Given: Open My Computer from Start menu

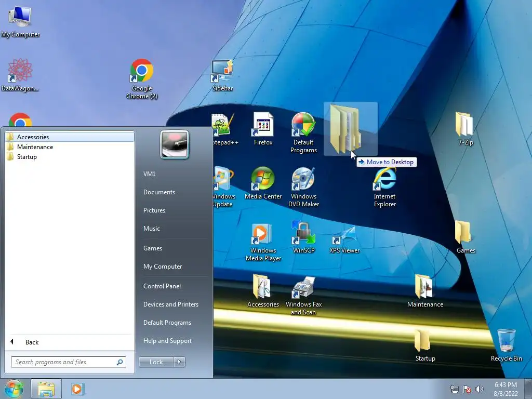Looking at the screenshot, I should (x=163, y=267).
